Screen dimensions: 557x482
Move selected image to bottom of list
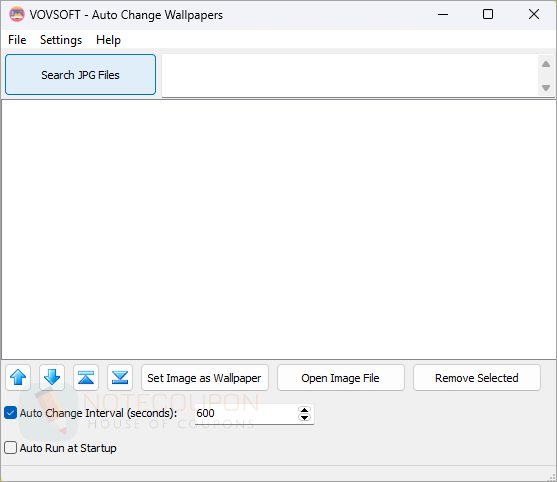pyautogui.click(x=120, y=377)
